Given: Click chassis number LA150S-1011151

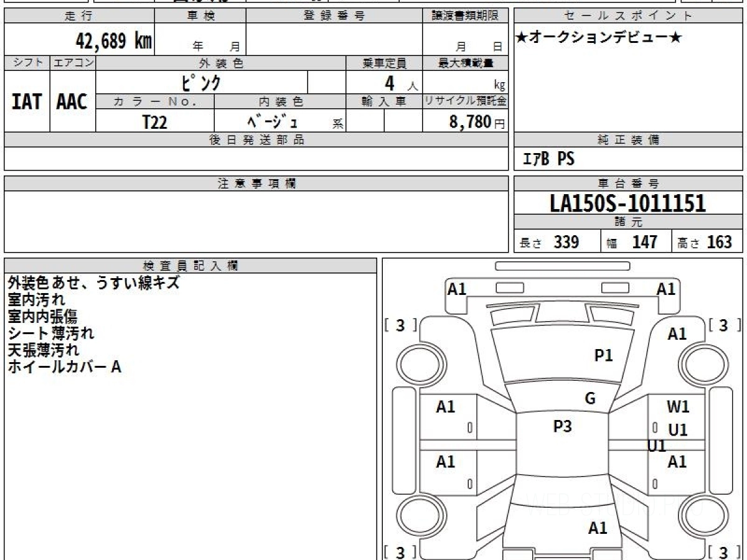Looking at the screenshot, I should coord(628,203).
